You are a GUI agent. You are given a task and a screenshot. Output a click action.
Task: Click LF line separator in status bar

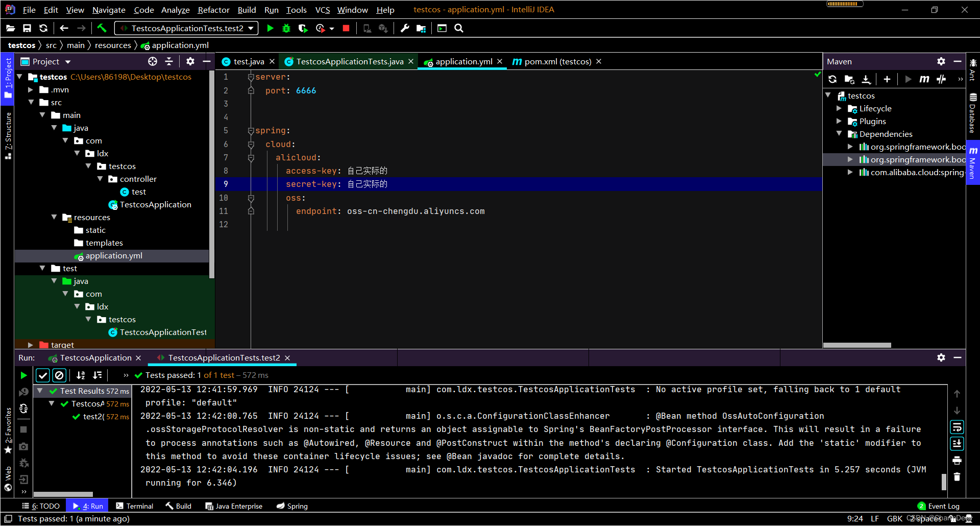tap(875, 519)
